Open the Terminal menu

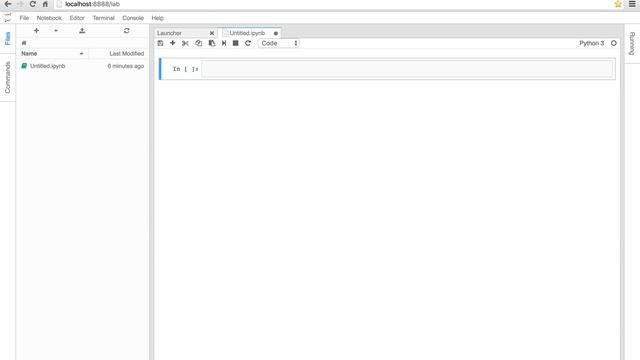click(103, 18)
